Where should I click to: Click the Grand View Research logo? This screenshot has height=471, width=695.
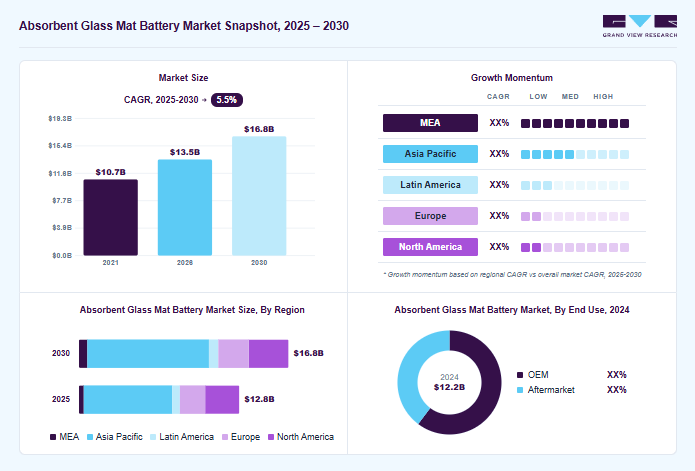[640, 26]
